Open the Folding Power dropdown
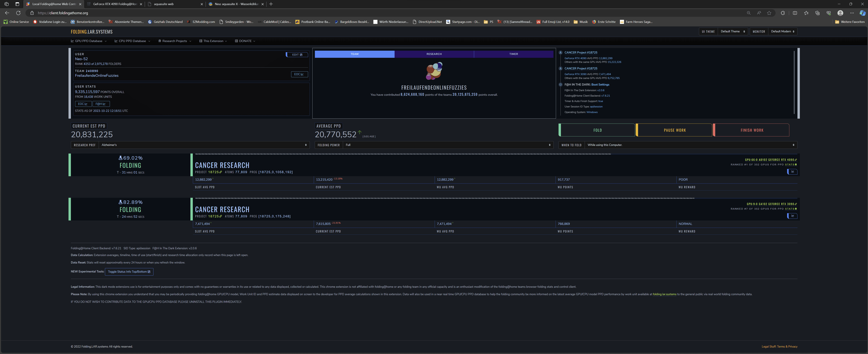 click(x=448, y=145)
